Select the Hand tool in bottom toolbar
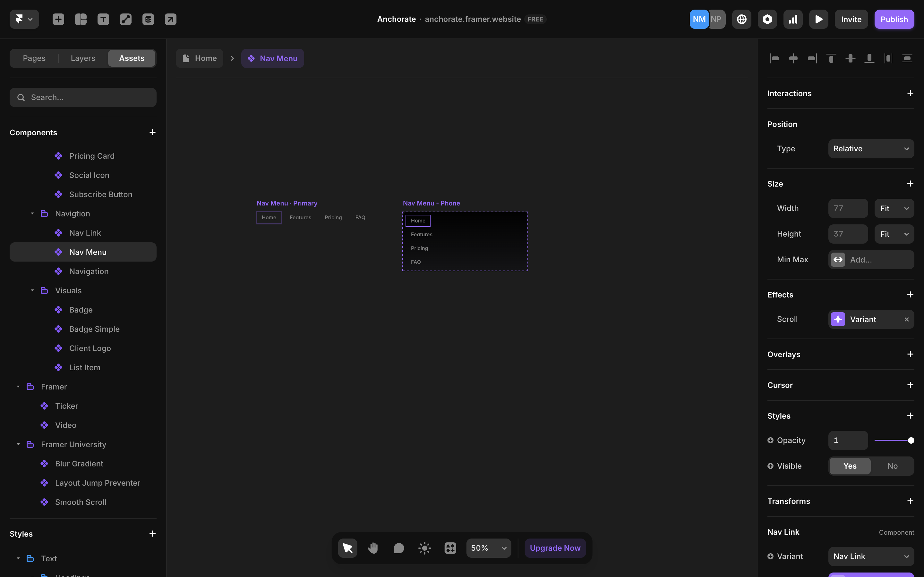The height and width of the screenshot is (577, 924). click(x=373, y=548)
